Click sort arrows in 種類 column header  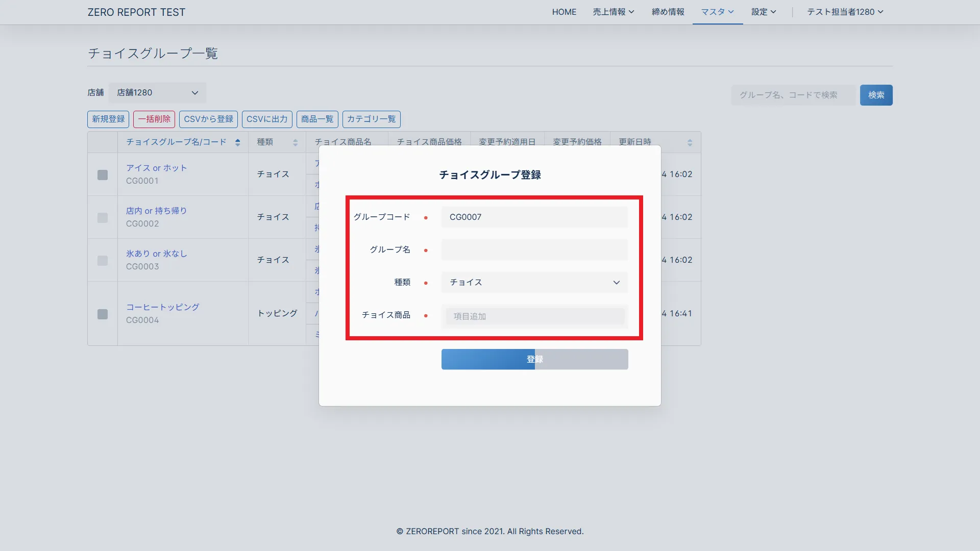coord(295,142)
